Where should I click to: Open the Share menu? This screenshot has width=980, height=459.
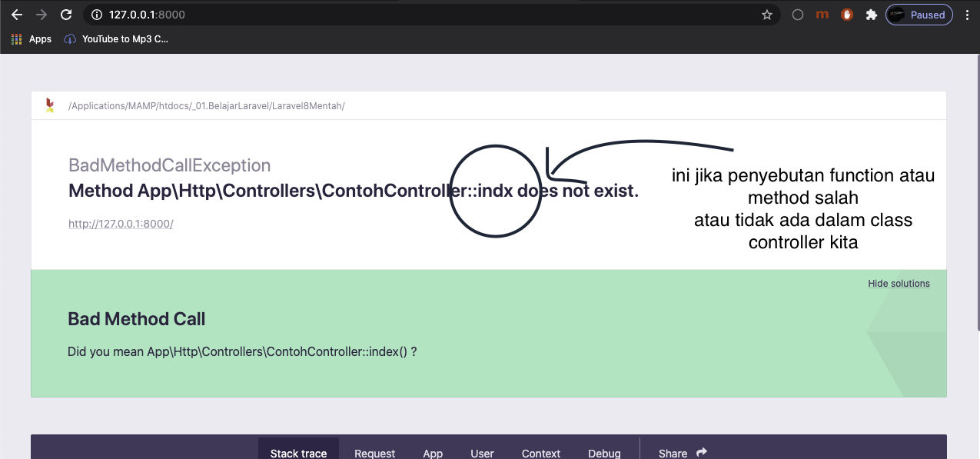tap(683, 452)
